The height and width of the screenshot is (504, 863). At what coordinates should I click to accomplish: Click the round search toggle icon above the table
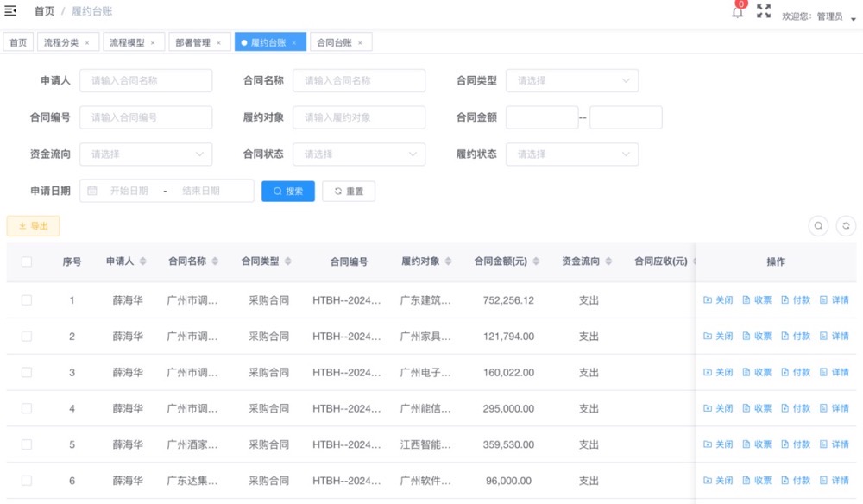[818, 225]
